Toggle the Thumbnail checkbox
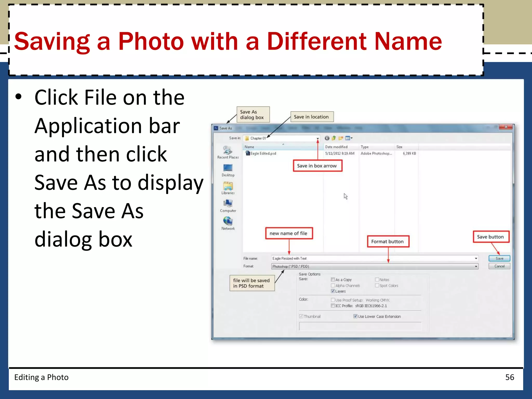Viewport: 532px width, 399px height. [301, 316]
